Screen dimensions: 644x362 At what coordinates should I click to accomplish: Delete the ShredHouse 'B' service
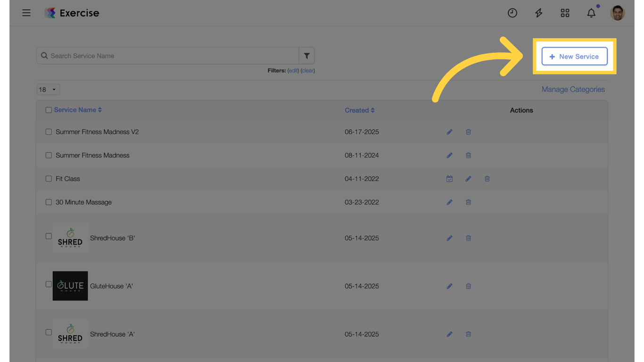(468, 238)
